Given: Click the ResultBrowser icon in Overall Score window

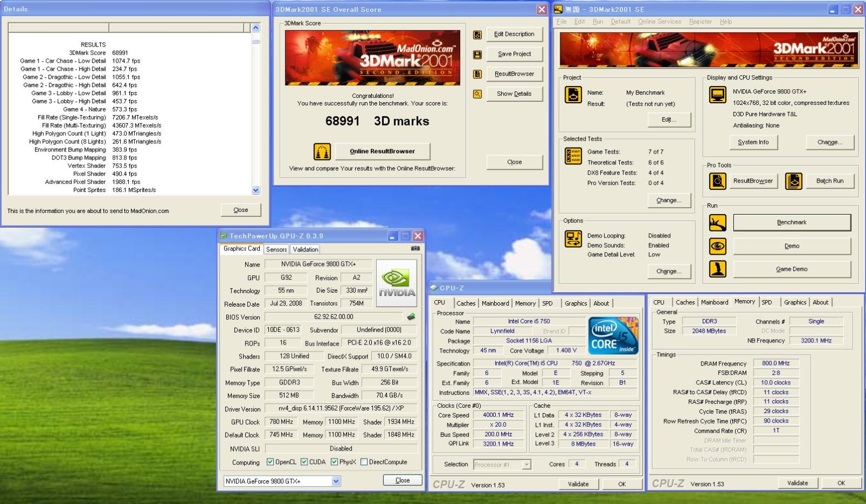Looking at the screenshot, I should 477,74.
